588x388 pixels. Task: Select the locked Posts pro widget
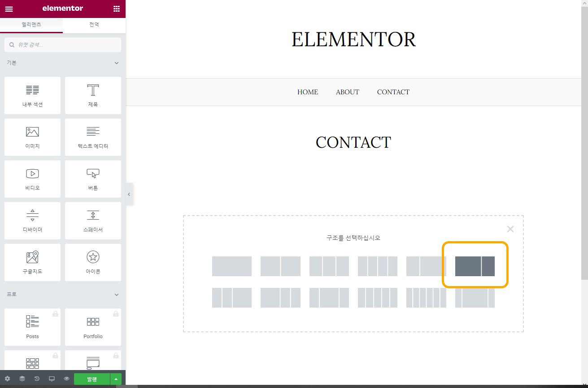click(x=32, y=327)
